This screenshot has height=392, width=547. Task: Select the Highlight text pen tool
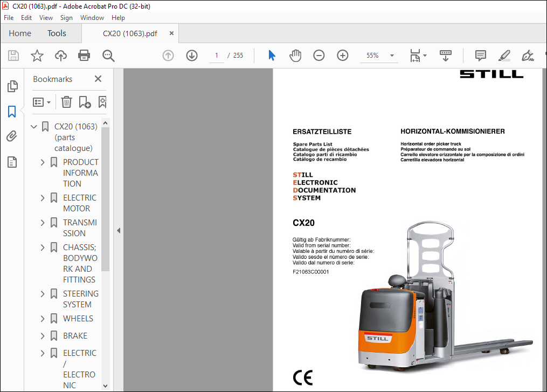coord(504,56)
